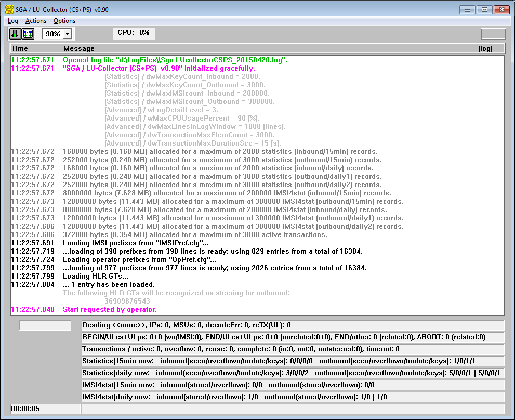This screenshot has height=420, width=515.
Task: Click the Transactions / active status row
Action: pos(293,349)
